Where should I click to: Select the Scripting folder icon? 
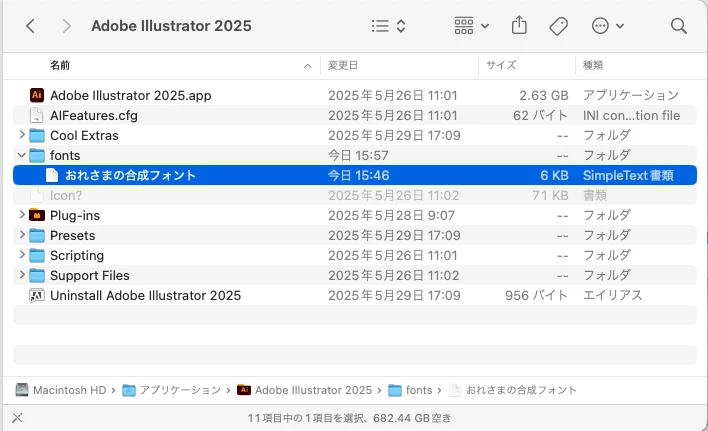37,255
